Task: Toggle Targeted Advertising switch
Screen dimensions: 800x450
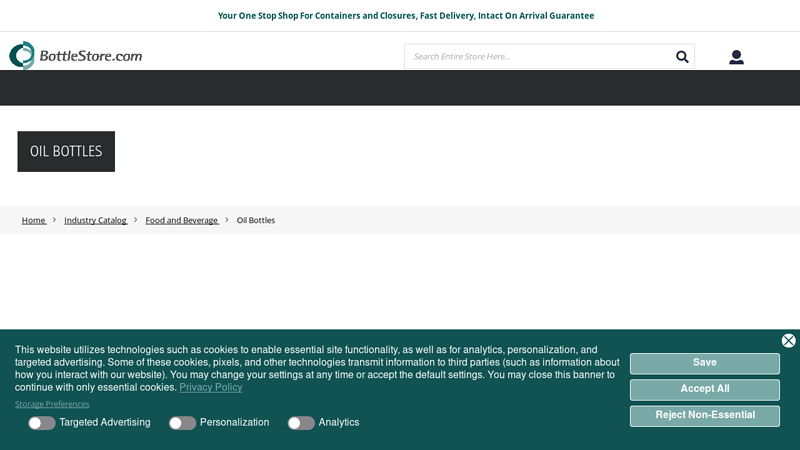Action: tap(41, 423)
